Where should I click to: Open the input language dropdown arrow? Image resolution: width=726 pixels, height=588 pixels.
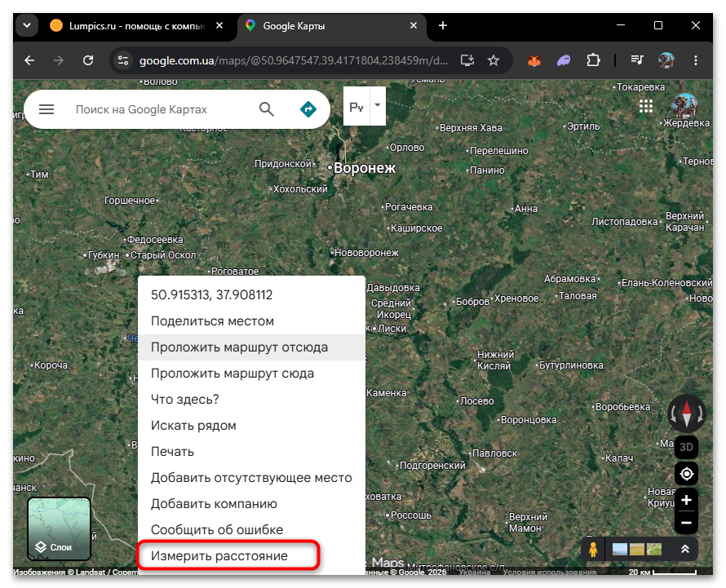(x=378, y=105)
